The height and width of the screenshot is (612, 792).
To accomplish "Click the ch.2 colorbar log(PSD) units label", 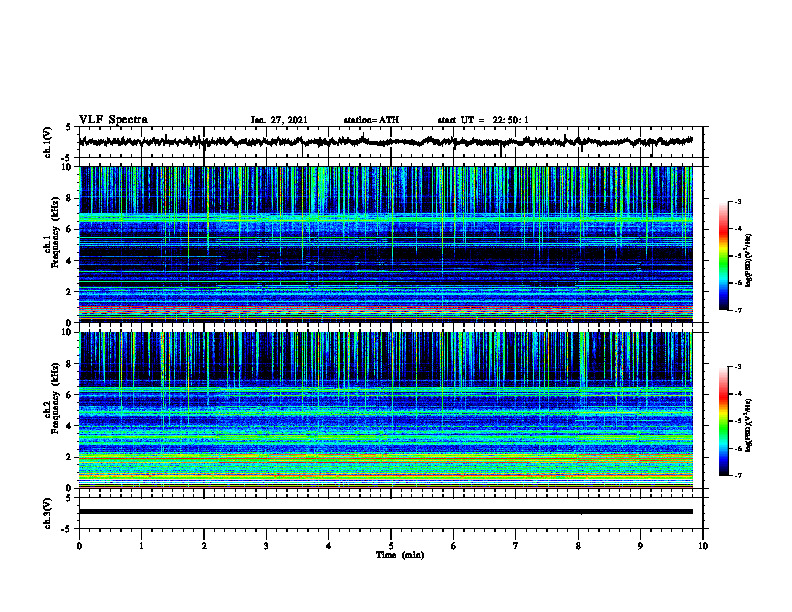I will (749, 426).
